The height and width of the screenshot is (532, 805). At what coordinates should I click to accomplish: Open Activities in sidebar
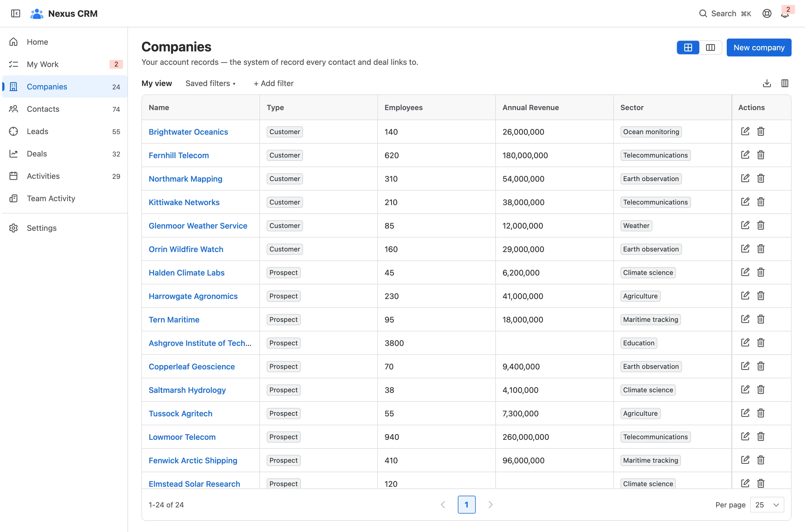pyautogui.click(x=65, y=176)
